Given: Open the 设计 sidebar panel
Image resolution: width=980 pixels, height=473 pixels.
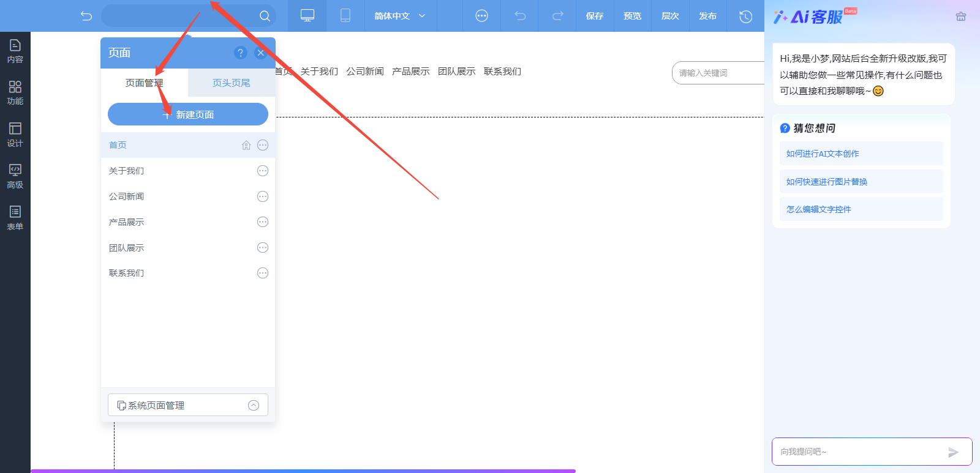Looking at the screenshot, I should click(15, 135).
